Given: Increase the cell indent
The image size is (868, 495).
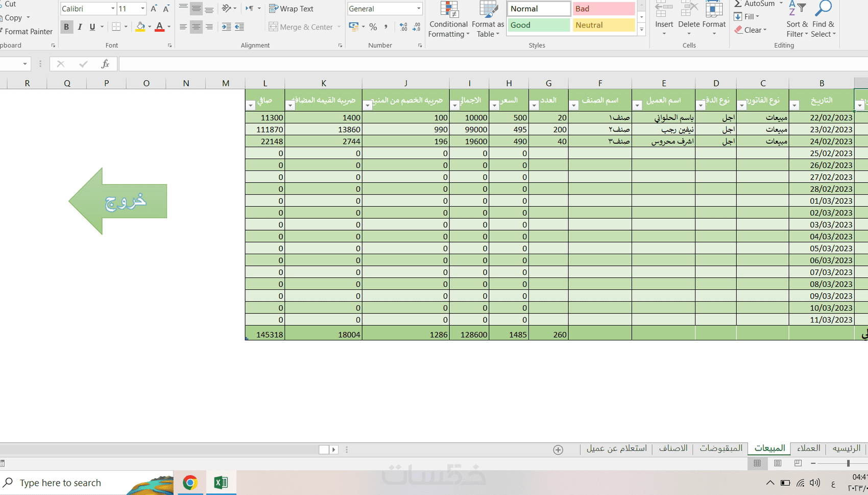Looking at the screenshot, I should [239, 27].
